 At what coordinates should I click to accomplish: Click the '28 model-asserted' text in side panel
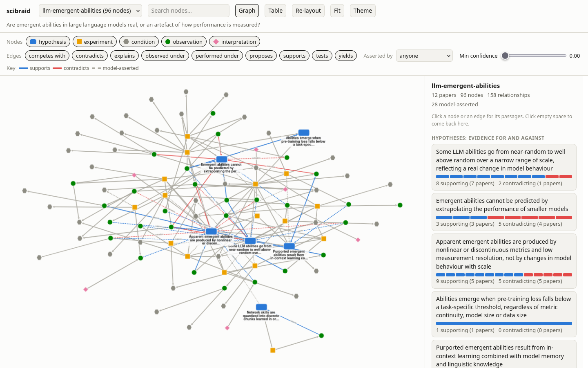(455, 104)
